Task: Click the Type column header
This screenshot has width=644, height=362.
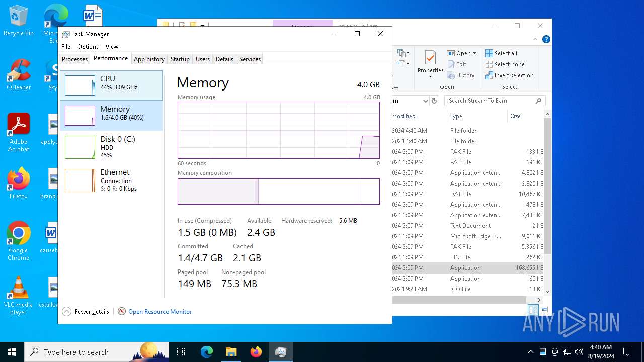Action: pos(477,116)
